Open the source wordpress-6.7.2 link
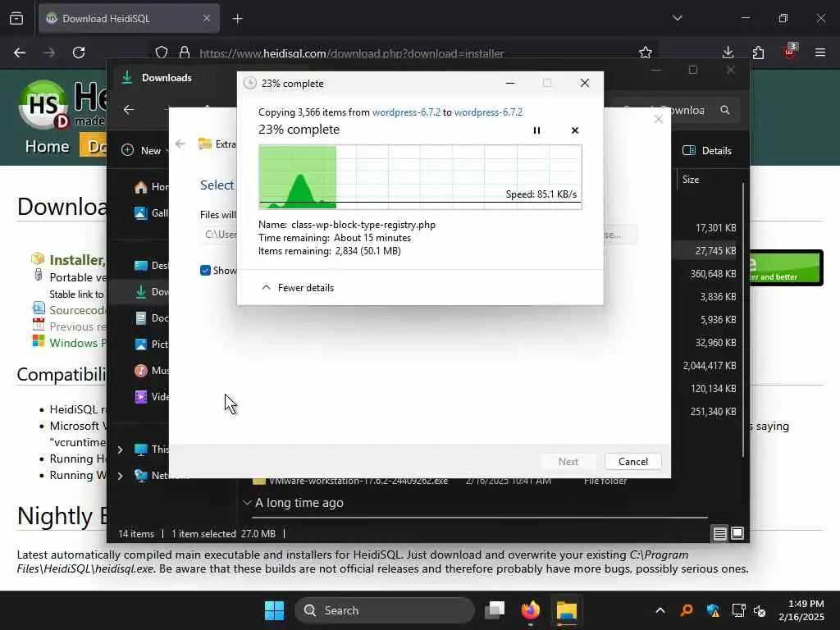Screen dimensions: 840x630 [x=406, y=112]
